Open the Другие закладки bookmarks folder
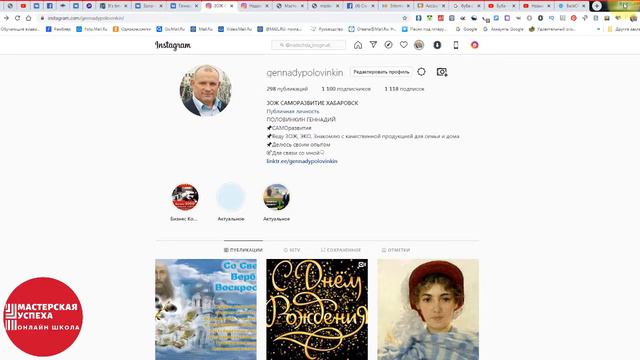This screenshot has width=640, height=360. 623,29
